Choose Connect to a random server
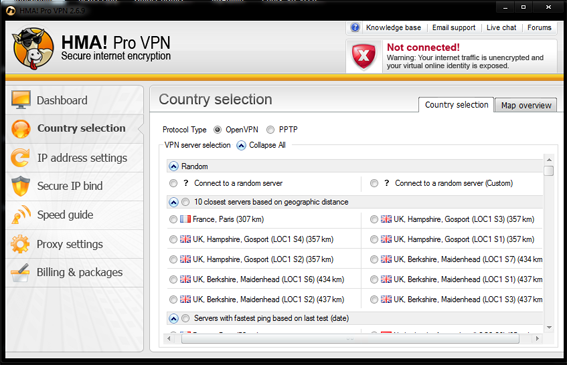This screenshot has height=365, width=567. pos(173,183)
